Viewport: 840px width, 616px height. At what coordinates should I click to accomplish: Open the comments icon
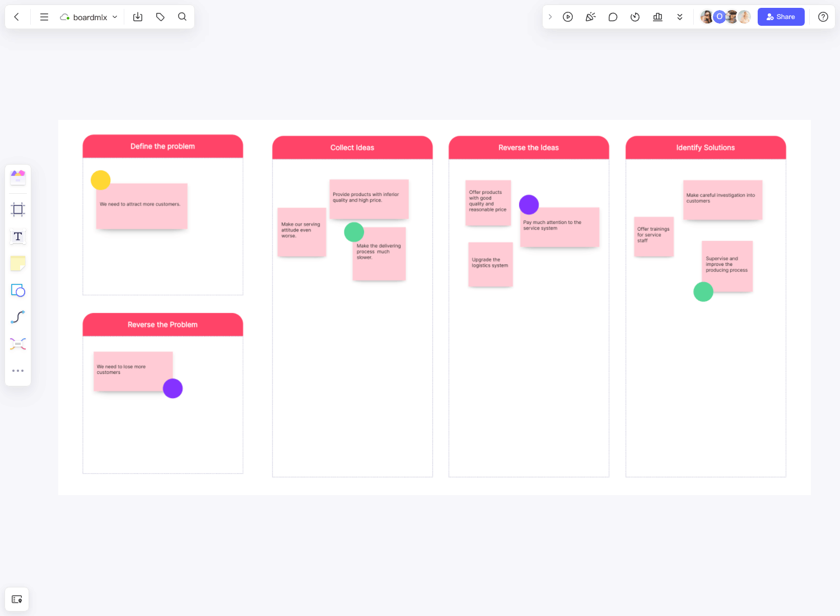click(613, 17)
